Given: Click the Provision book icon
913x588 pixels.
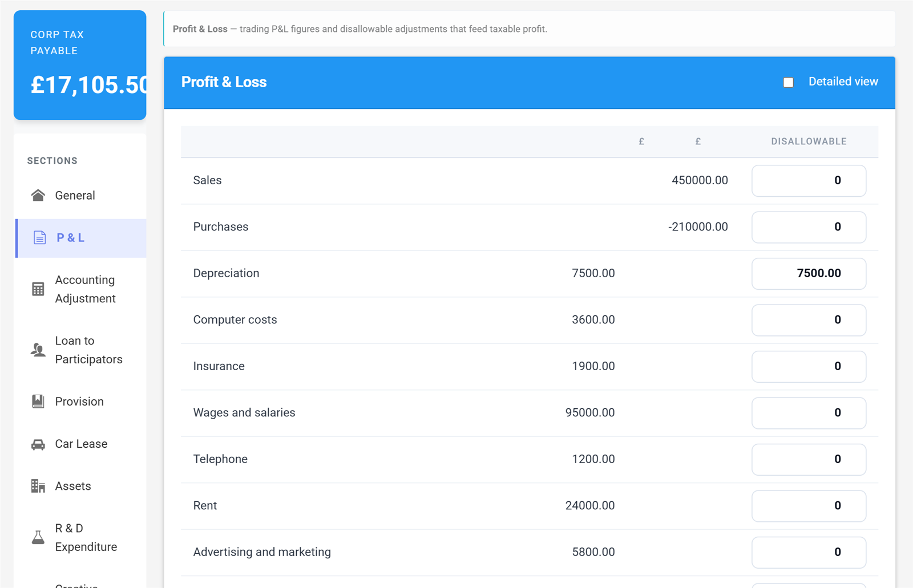Looking at the screenshot, I should (38, 402).
